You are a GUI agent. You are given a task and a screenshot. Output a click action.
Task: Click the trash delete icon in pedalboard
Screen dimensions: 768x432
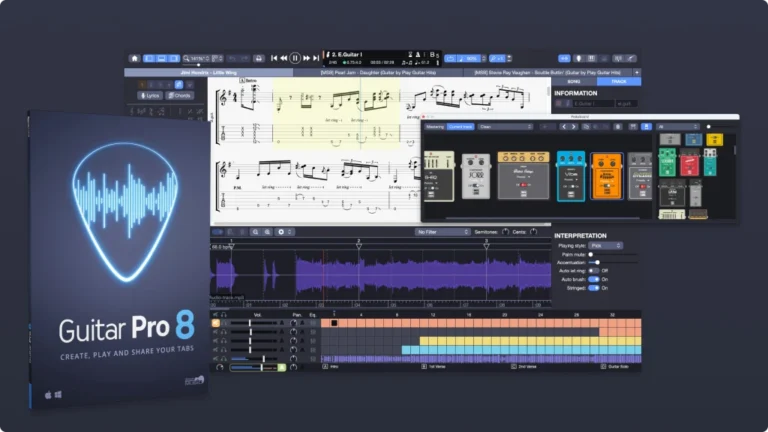pyautogui.click(x=618, y=127)
